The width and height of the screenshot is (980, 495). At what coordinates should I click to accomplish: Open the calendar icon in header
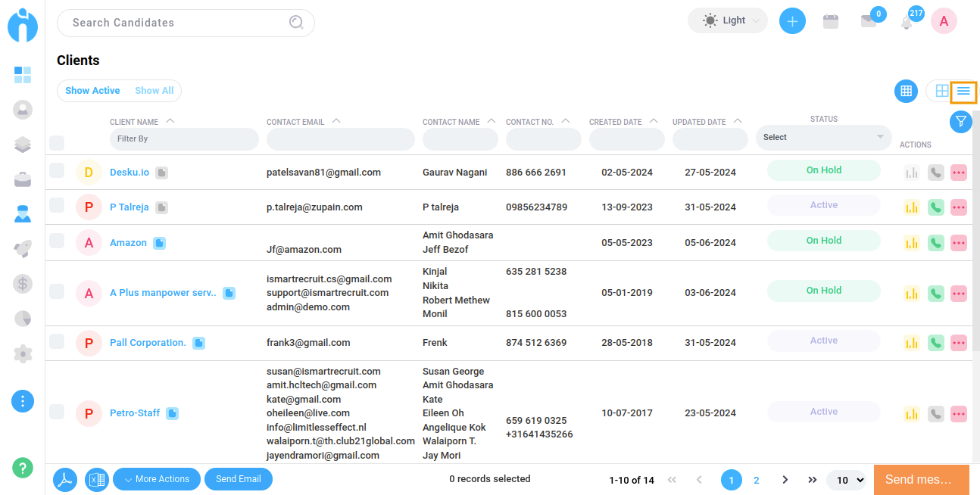point(831,21)
